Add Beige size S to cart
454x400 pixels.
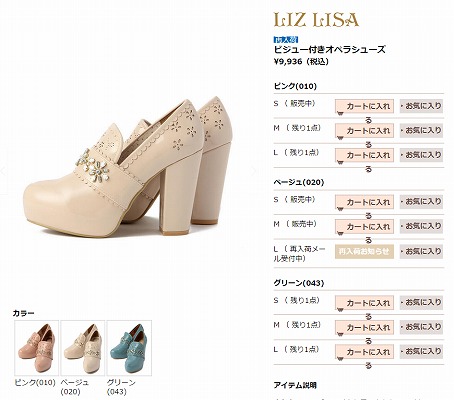pyautogui.click(x=364, y=202)
